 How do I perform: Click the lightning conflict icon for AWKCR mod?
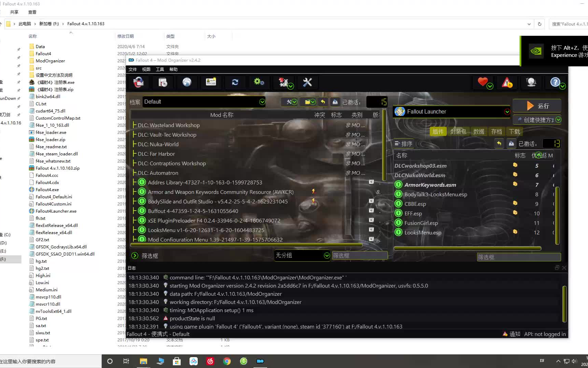(313, 192)
